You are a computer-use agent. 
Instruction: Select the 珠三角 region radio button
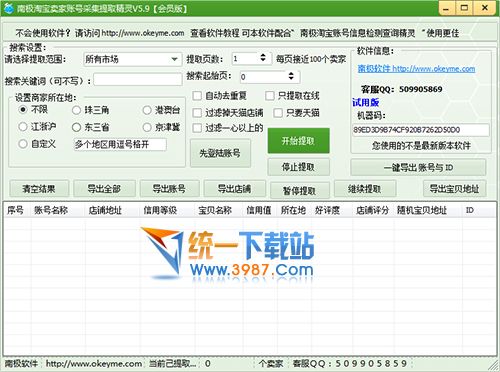[x=76, y=110]
